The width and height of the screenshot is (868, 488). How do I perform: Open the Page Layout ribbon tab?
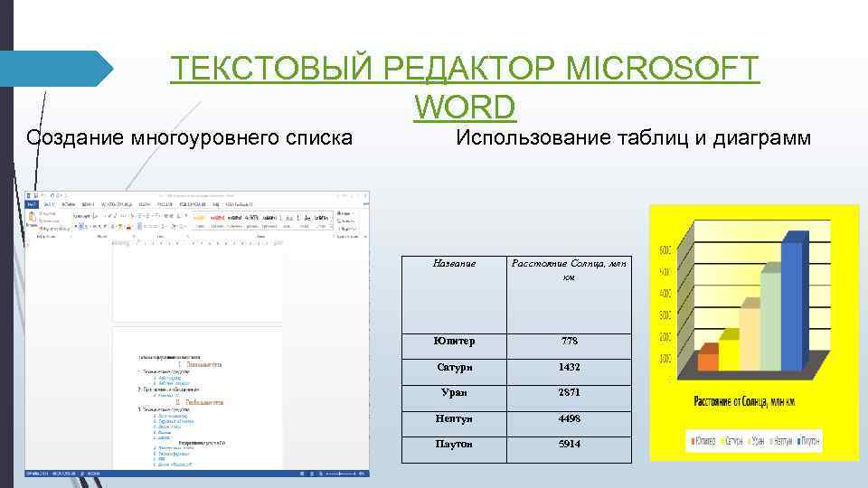pyautogui.click(x=117, y=204)
